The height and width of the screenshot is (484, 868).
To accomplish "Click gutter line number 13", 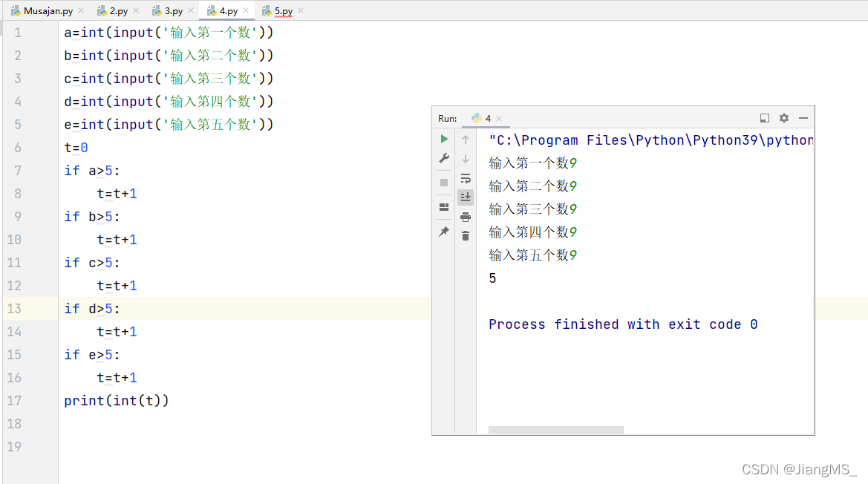I will tap(14, 309).
